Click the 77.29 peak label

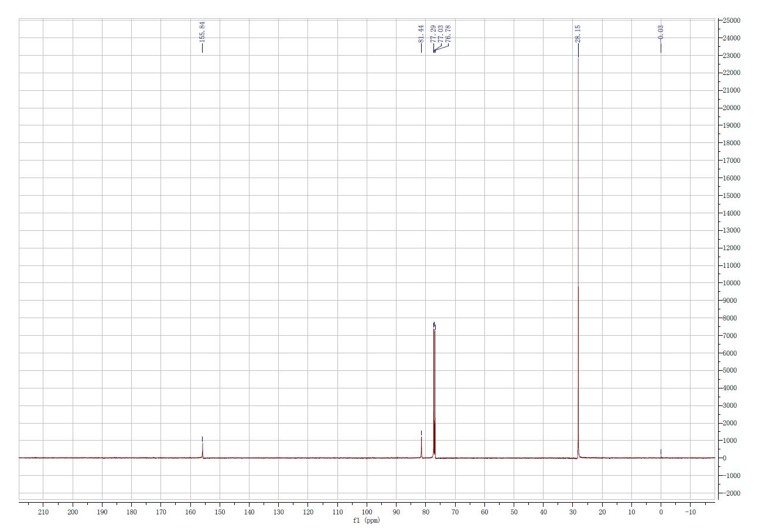tap(433, 34)
